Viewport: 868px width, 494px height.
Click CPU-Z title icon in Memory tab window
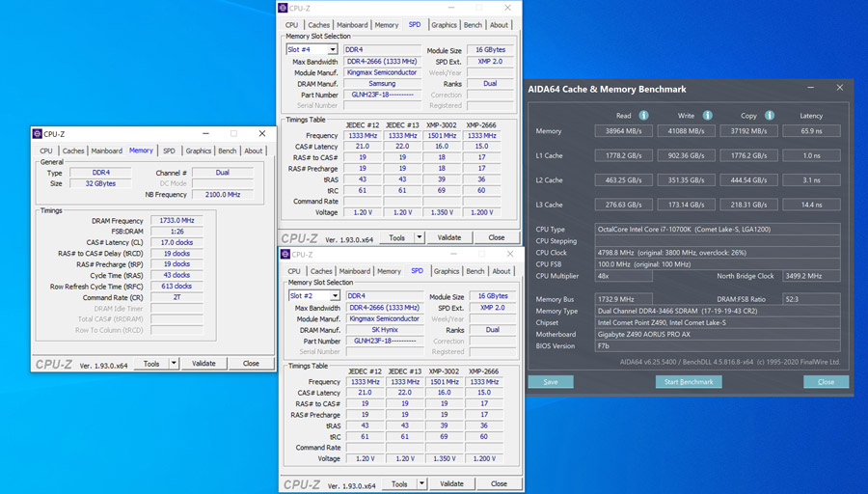coord(37,133)
